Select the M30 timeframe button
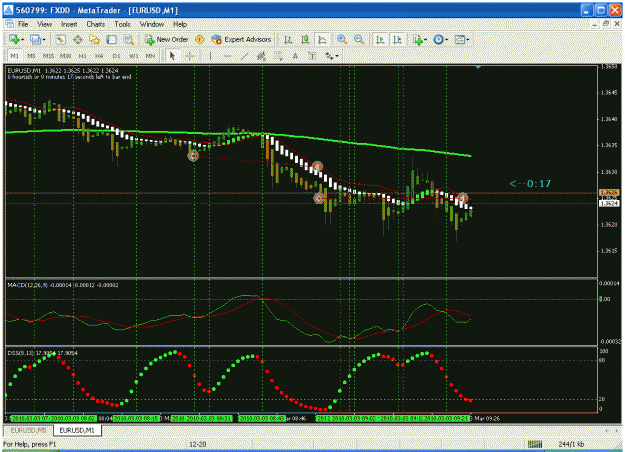The height and width of the screenshot is (452, 625). point(65,56)
